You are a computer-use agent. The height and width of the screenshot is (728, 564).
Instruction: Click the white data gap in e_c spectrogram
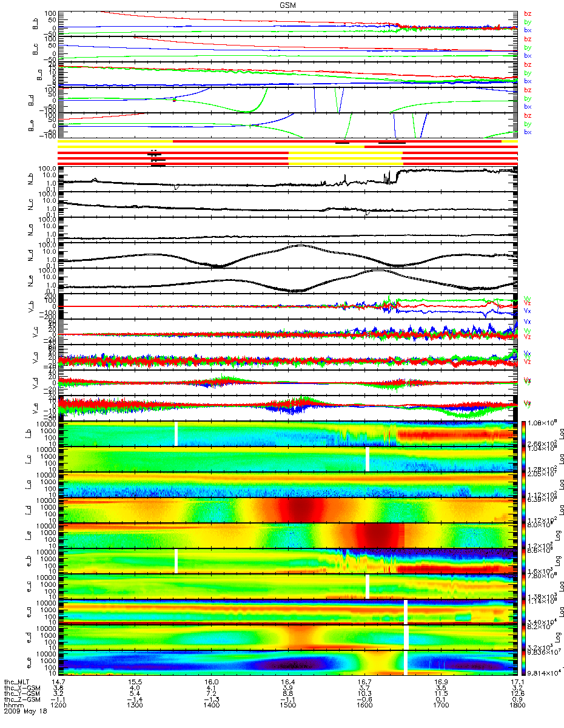[368, 587]
